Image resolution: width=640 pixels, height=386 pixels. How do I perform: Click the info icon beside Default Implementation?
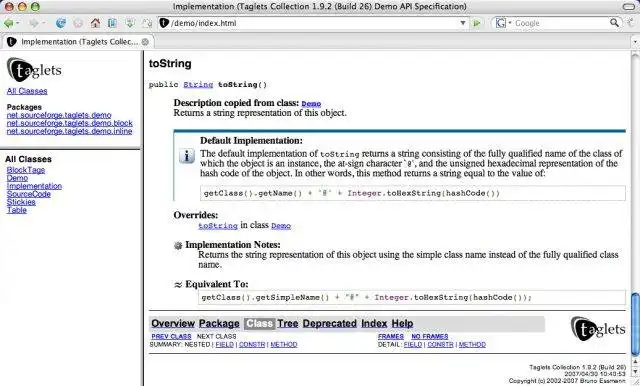tap(187, 156)
